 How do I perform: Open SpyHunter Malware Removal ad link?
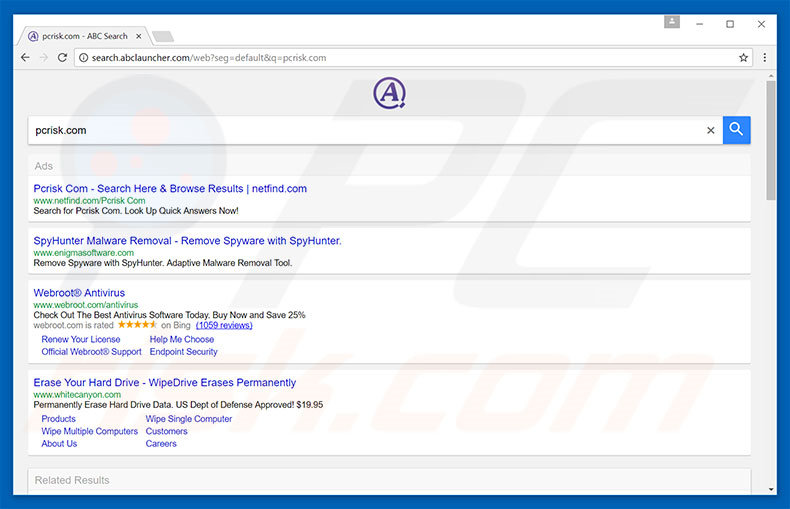click(x=187, y=241)
